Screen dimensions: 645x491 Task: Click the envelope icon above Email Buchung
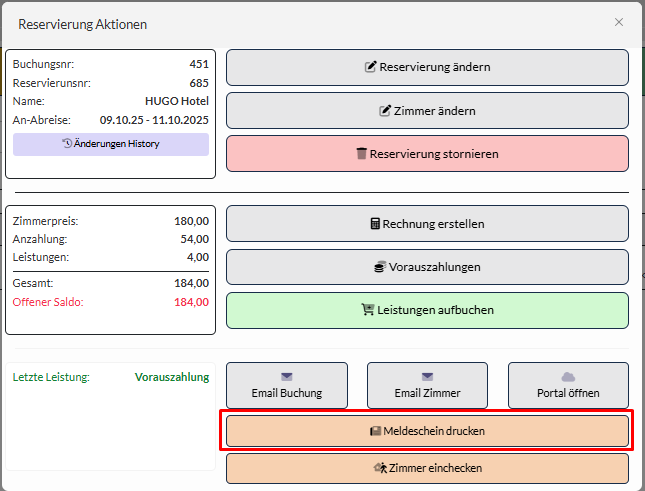point(287,376)
